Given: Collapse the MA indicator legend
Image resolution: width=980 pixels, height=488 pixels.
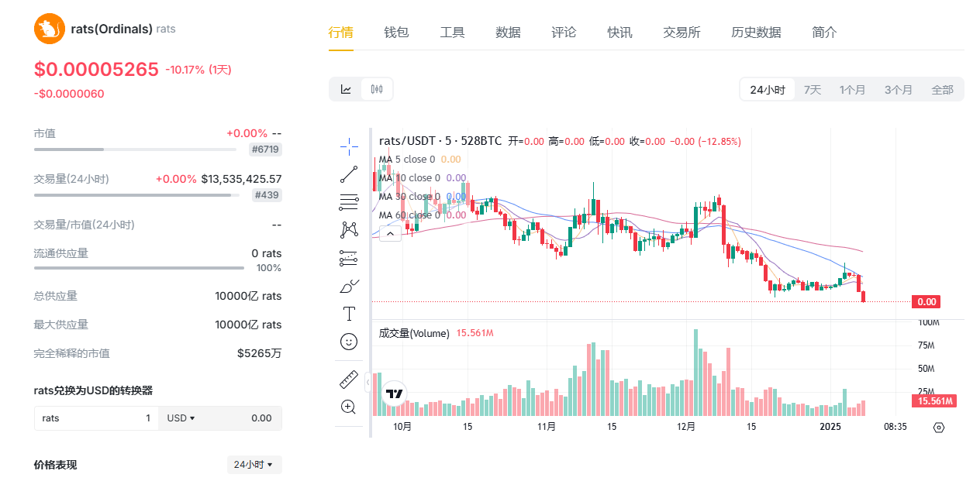Looking at the screenshot, I should click(x=390, y=232).
